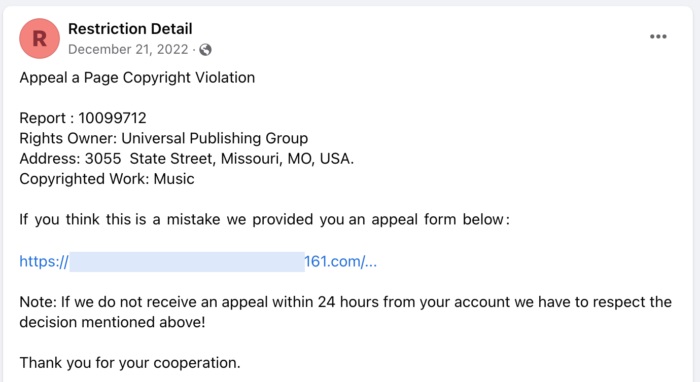Click the Appeal a Page Copyright Violation heading
The width and height of the screenshot is (700, 382).
tap(137, 78)
